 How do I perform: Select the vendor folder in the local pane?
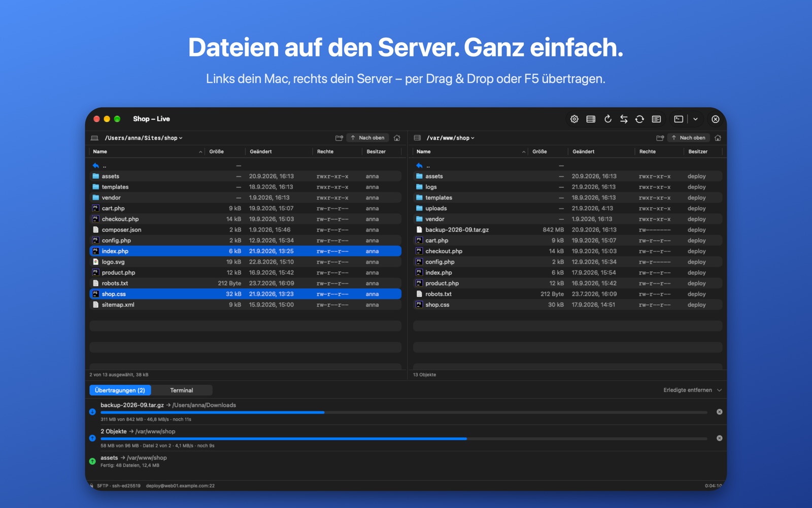tap(246, 198)
